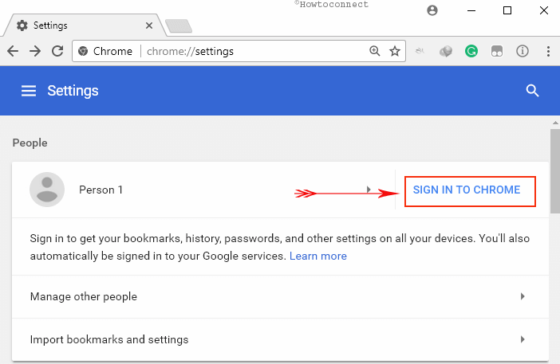Minimize the Chrome window
Viewport: 560px width, 364px height.
coord(471,11)
